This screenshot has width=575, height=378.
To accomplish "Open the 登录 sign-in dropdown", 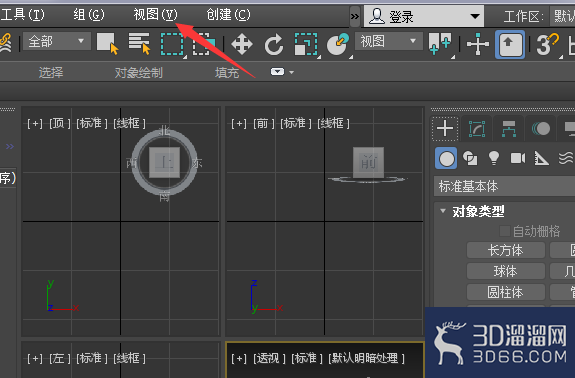I will (424, 16).
